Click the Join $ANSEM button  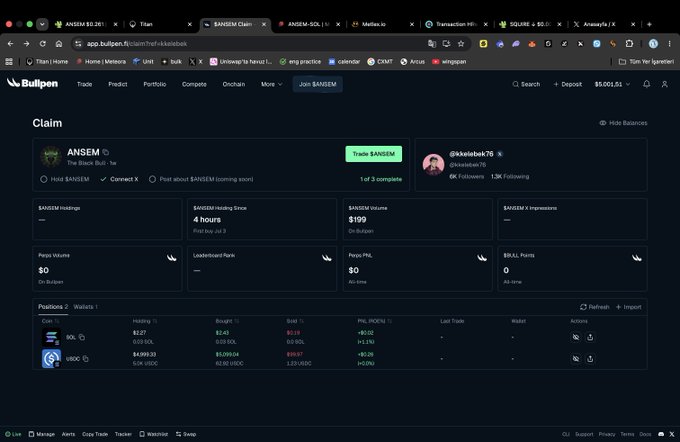[x=317, y=84]
